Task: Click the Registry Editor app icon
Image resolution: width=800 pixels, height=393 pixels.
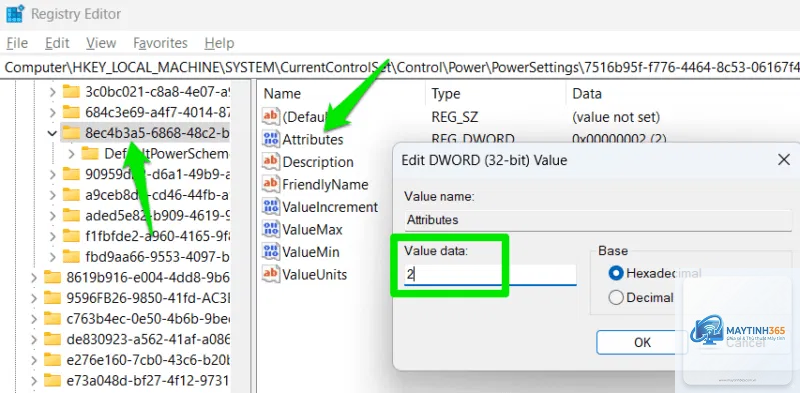Action: (x=14, y=14)
